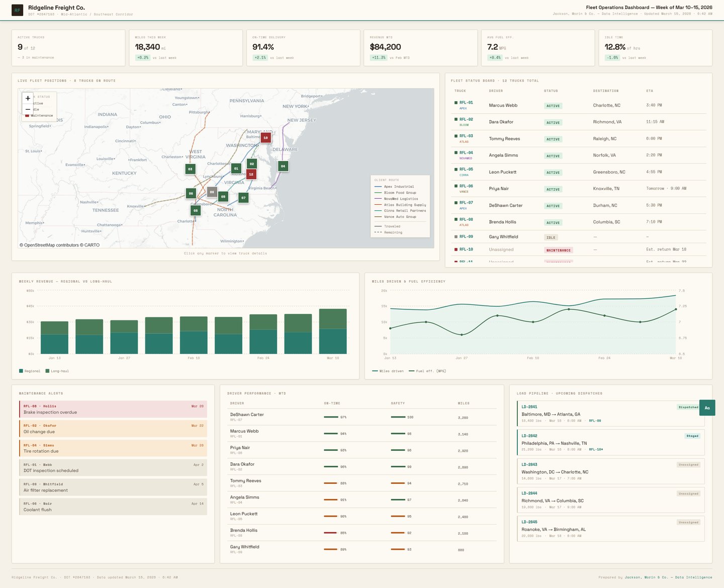Click the Mar 10 revenue bar
The width and height of the screenshot is (724, 588).
click(333, 331)
